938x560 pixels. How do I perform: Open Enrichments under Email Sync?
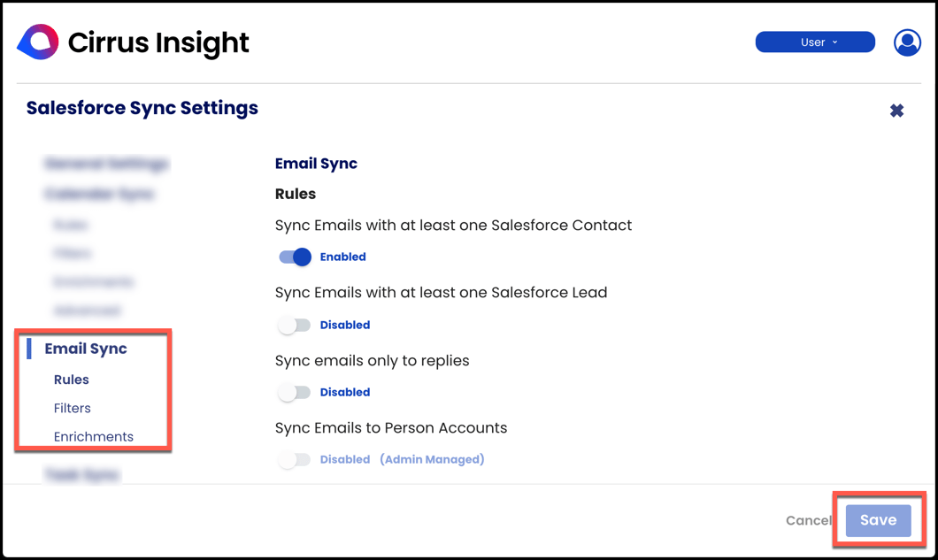pos(93,436)
